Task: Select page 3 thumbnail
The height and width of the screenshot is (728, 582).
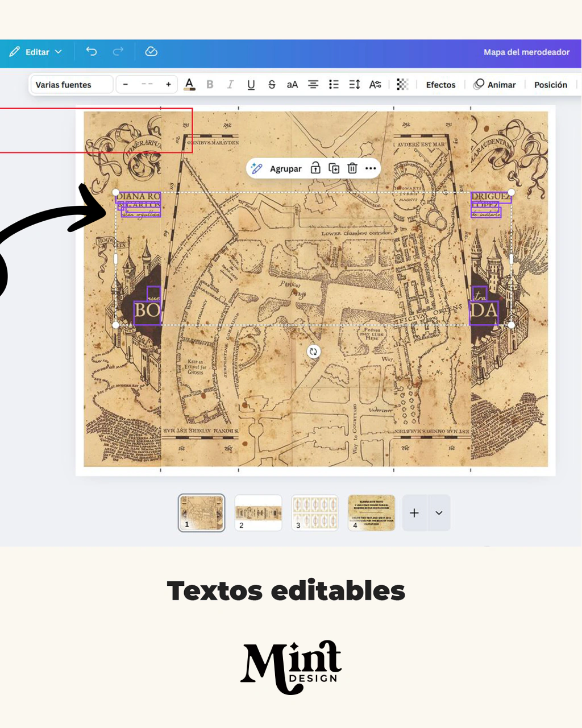Action: (x=315, y=512)
